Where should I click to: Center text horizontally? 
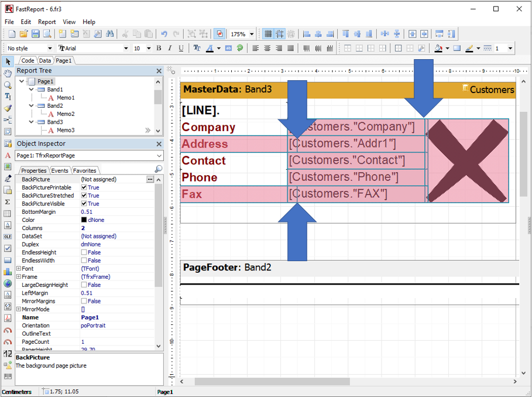(x=267, y=48)
